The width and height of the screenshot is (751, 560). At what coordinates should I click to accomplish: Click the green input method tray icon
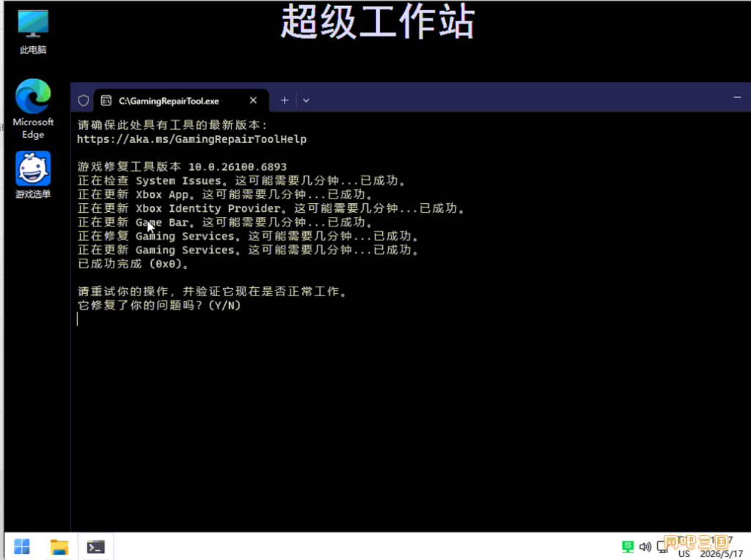[628, 546]
